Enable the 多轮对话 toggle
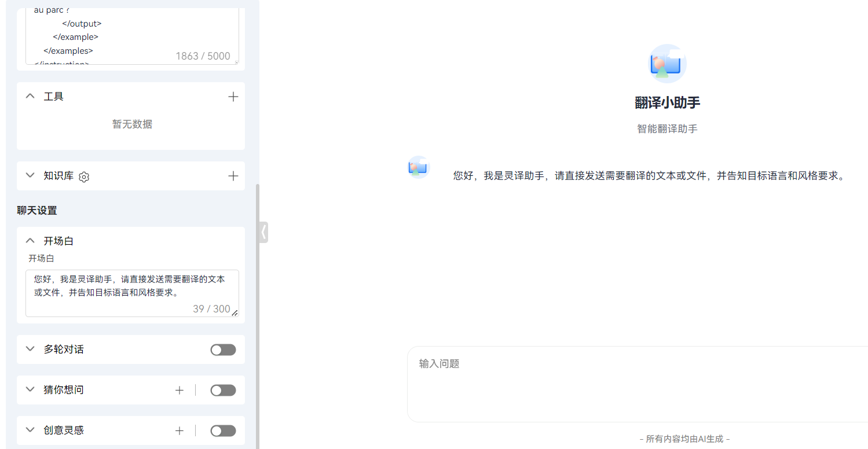The image size is (868, 449). pos(223,349)
